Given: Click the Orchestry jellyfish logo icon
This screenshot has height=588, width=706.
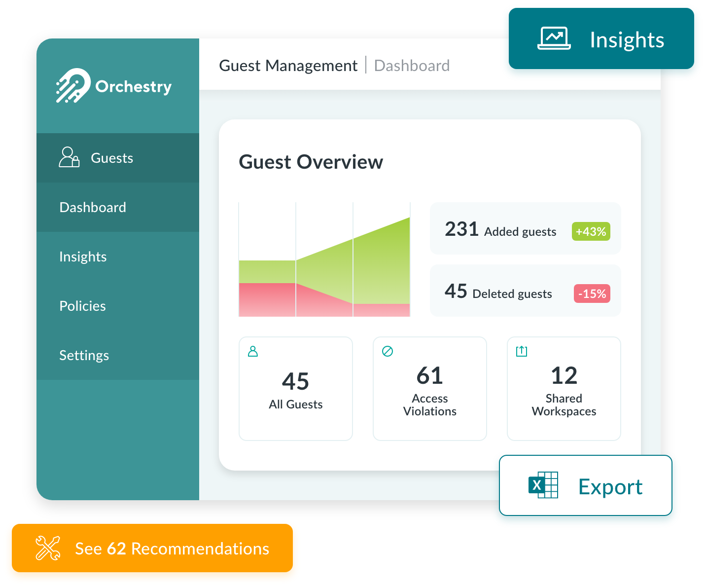Looking at the screenshot, I should point(73,85).
